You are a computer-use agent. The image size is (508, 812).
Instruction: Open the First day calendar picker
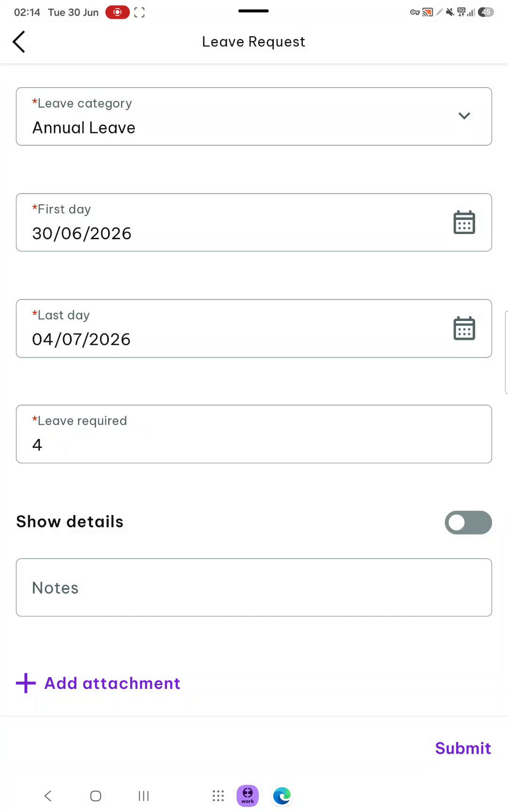464,222
